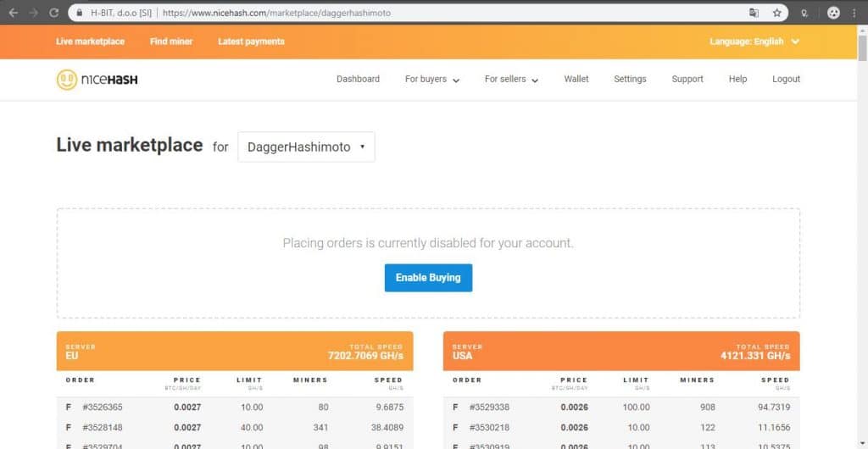Viewport: 868px width, 449px height.
Task: Click the page vertical scrollbar thumb
Action: point(862,47)
